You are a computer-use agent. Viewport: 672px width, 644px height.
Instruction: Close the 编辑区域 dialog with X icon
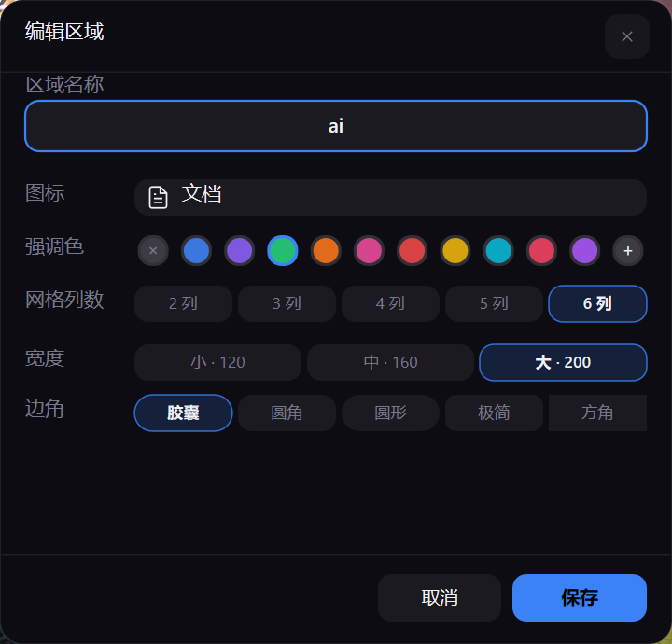pyautogui.click(x=626, y=36)
